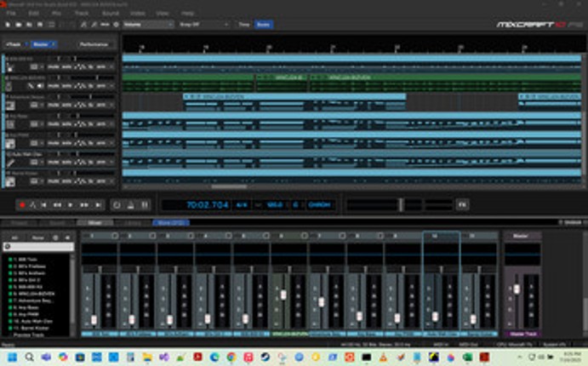Click the Performance button

(94, 43)
